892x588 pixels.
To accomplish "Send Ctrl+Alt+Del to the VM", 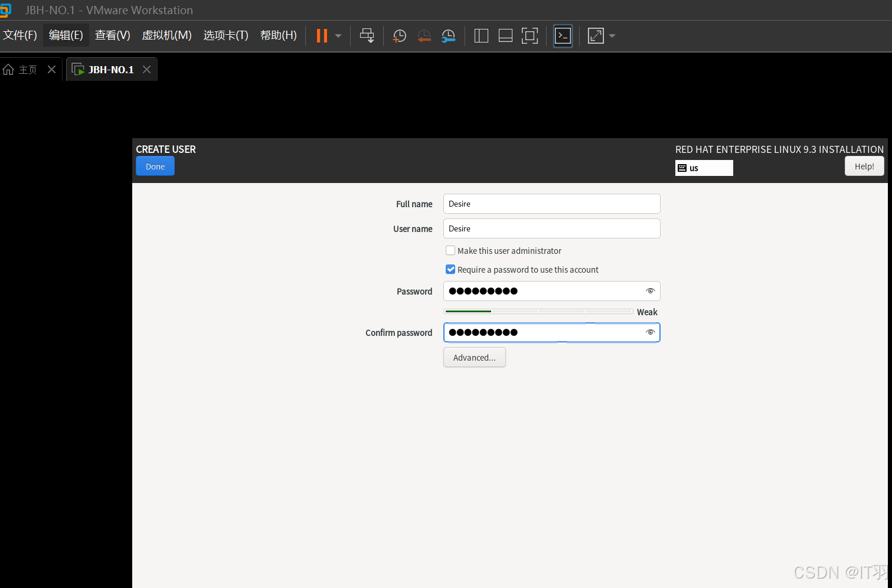I will [367, 35].
